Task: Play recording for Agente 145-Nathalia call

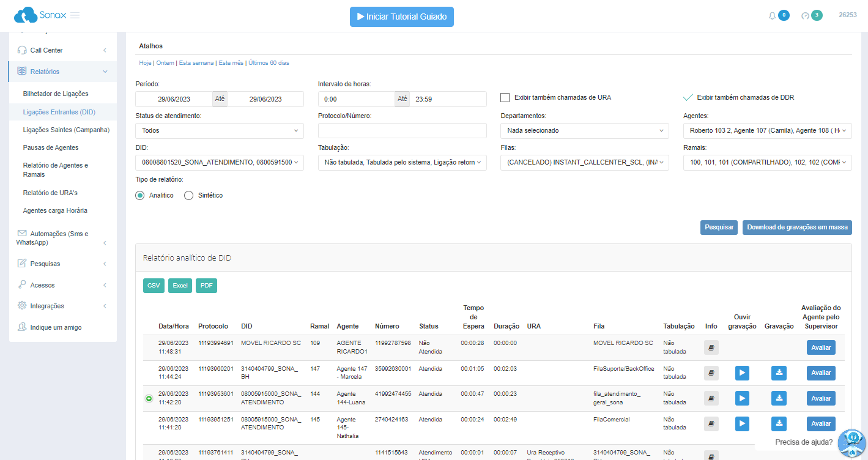Action: [741, 423]
